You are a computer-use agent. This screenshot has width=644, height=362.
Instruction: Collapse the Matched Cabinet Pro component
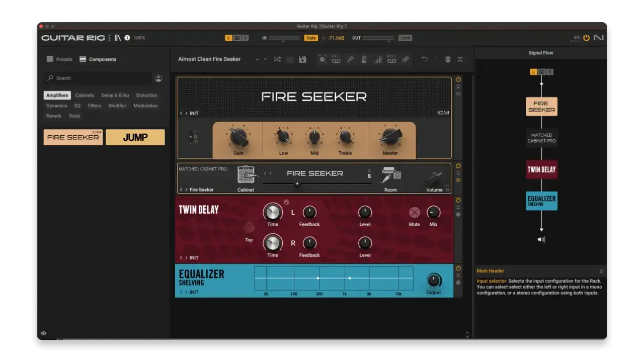458,172
